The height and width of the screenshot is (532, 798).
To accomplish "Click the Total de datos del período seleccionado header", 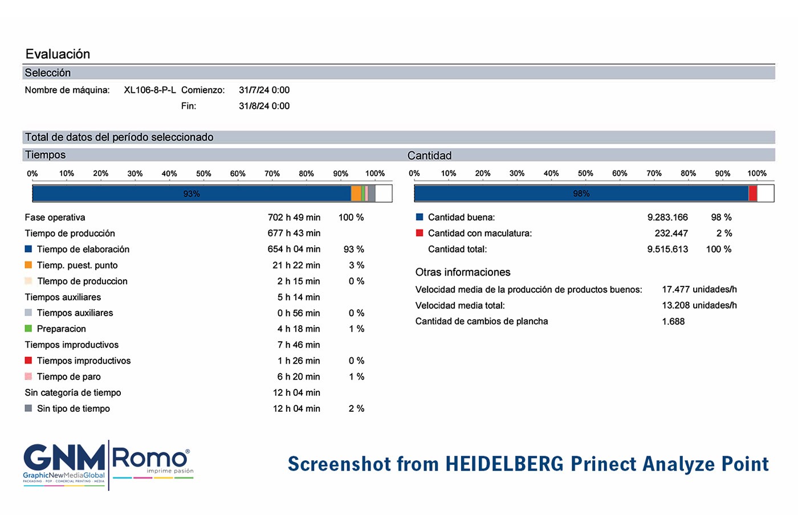I will [x=399, y=137].
